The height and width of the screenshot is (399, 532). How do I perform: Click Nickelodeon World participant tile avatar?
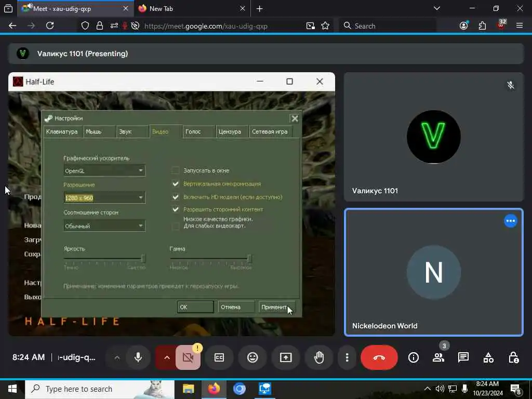[434, 272]
